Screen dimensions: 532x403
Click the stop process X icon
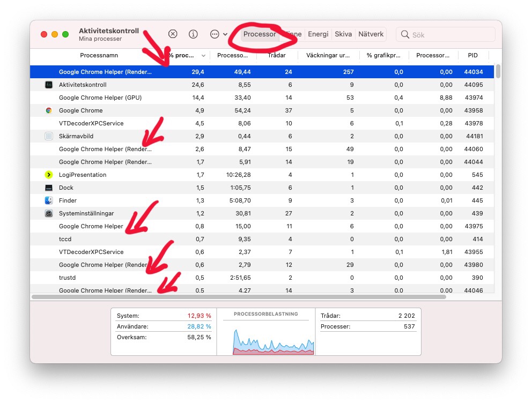pos(173,34)
